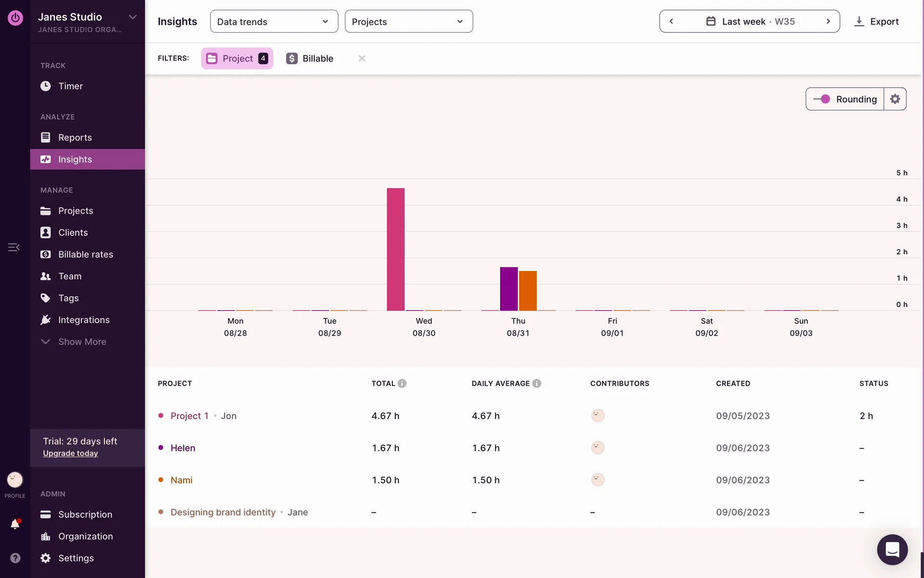The width and height of the screenshot is (924, 578).
Task: Go to previous week arrow
Action: pyautogui.click(x=671, y=22)
